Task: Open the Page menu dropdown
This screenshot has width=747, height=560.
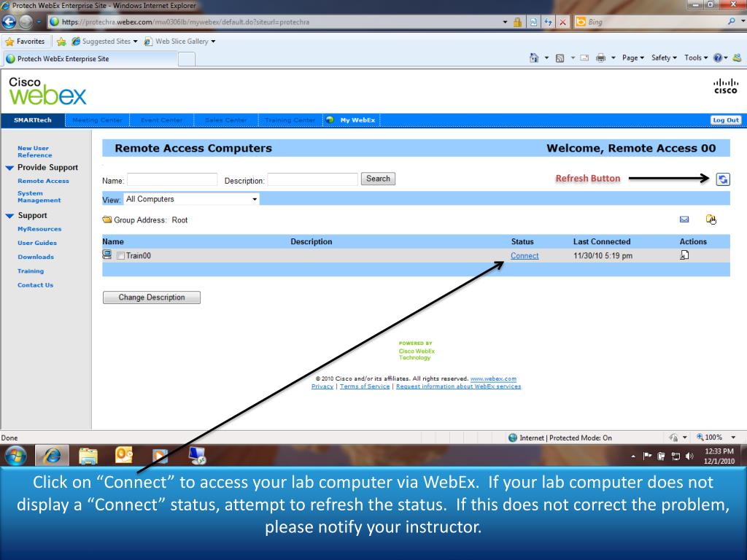Action: (633, 58)
